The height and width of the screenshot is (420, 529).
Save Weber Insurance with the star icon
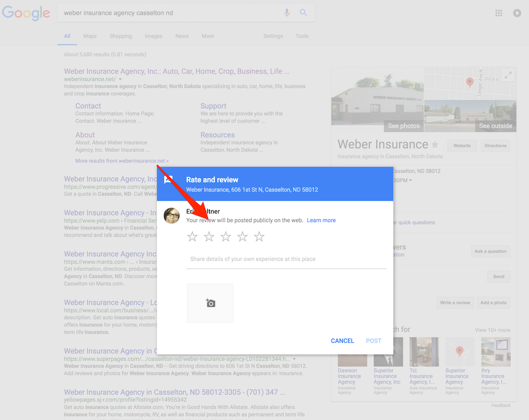435,144
